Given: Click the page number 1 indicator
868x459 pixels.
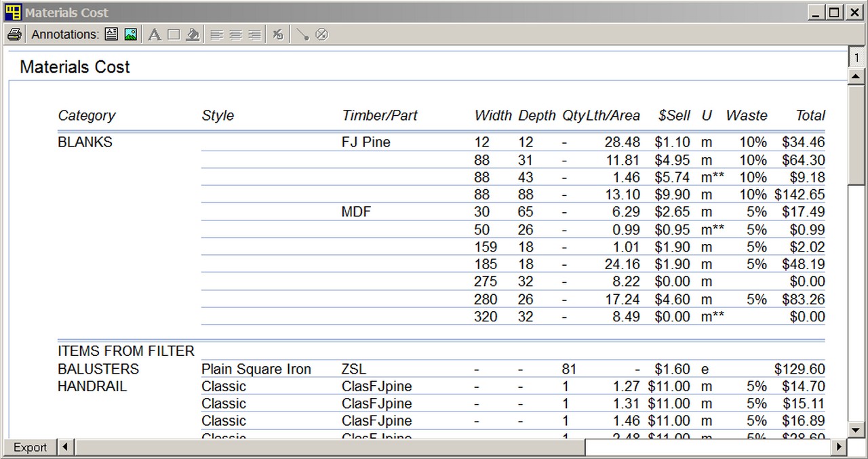Looking at the screenshot, I should [856, 58].
